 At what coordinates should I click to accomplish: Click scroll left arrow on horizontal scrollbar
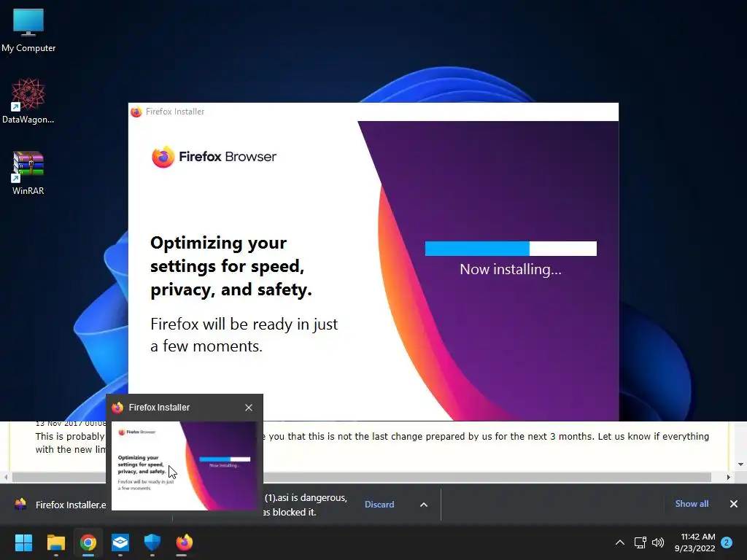coord(6,477)
